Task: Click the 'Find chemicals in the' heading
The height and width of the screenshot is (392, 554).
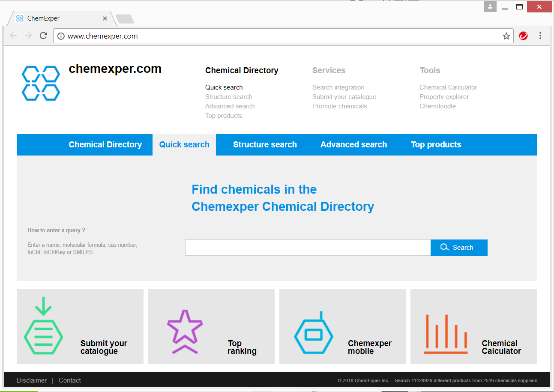Action: 254,189
